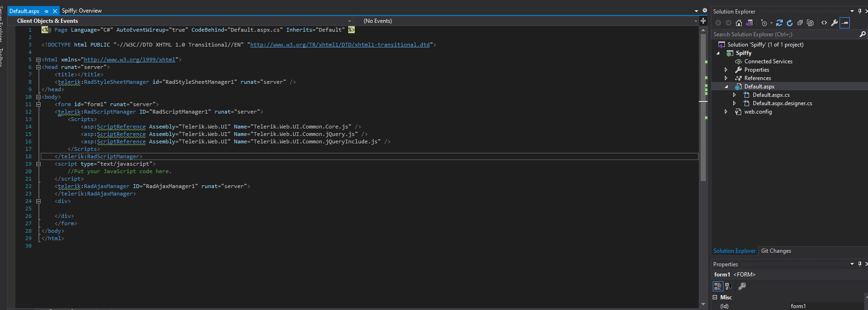Screen dimensions: 868x310
Task: Open the Git Changes tab
Action: [x=776, y=251]
